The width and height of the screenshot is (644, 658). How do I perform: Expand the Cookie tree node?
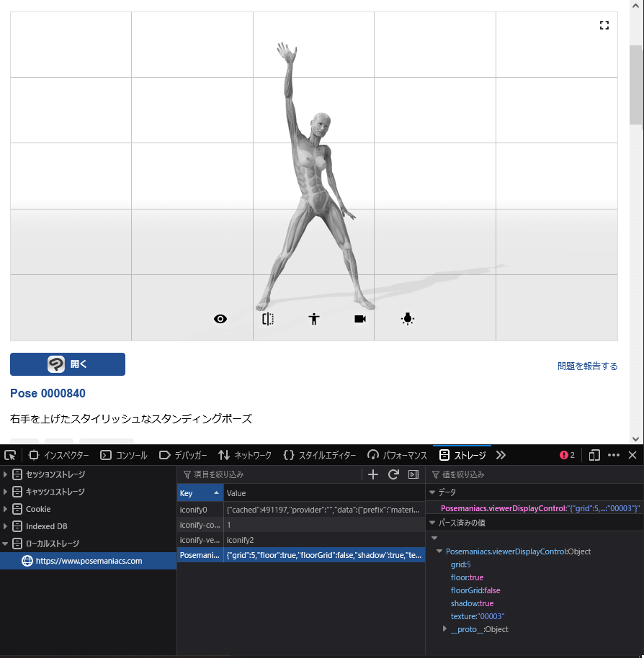tap(6, 509)
